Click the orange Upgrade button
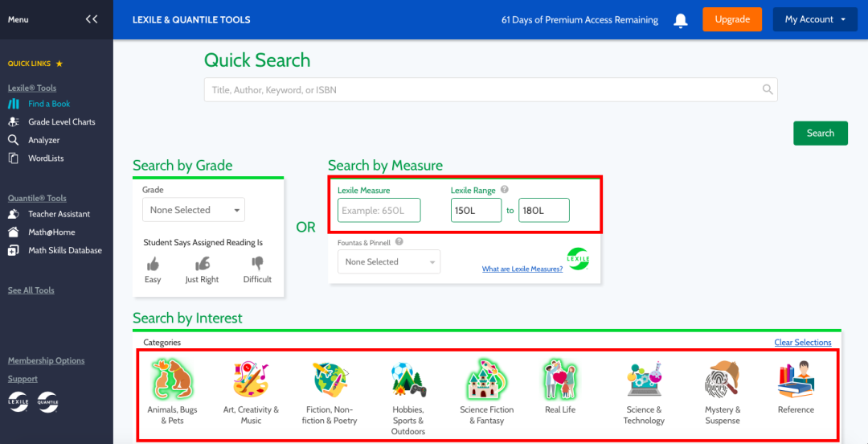Image resolution: width=868 pixels, height=444 pixels. coord(732,19)
